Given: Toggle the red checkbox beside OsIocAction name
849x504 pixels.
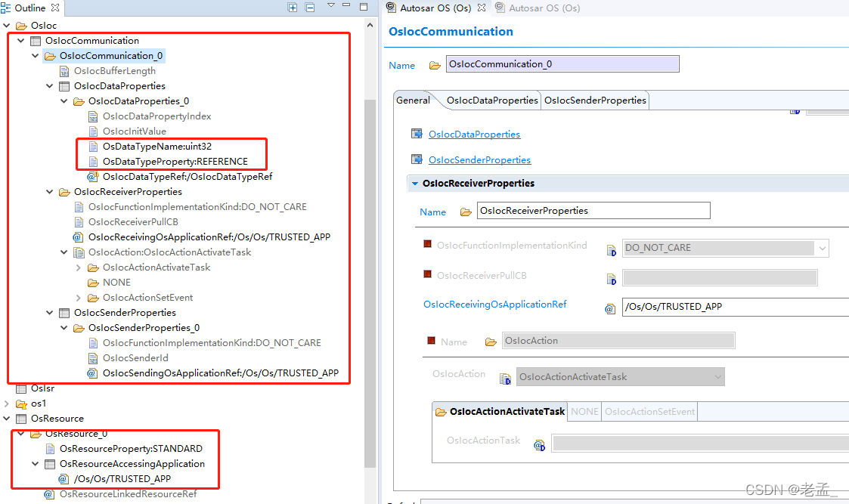Looking at the screenshot, I should click(432, 341).
